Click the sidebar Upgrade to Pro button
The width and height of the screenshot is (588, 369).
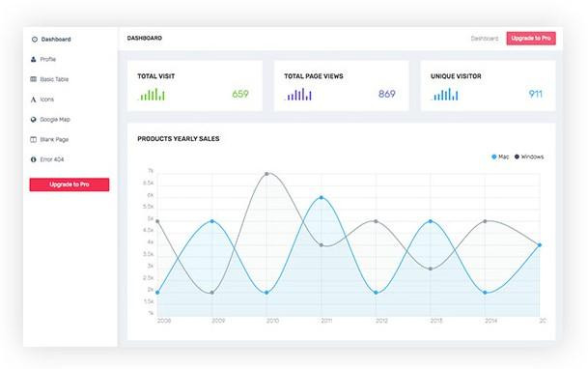tap(70, 184)
